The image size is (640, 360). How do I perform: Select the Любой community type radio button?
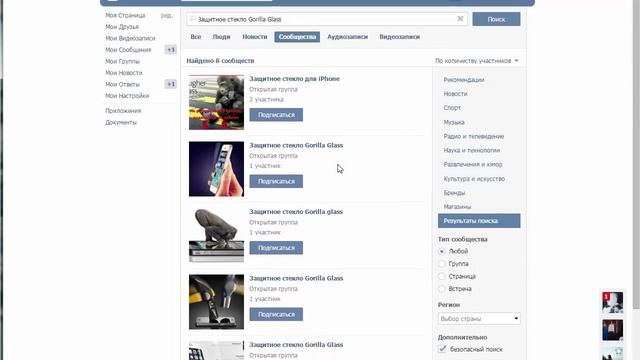coord(442,251)
